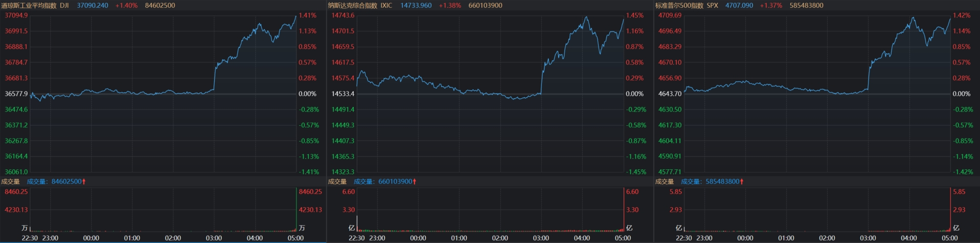Click the red up arrow after 84602500
Image resolution: width=980 pixels, height=243 pixels.
click(x=84, y=182)
